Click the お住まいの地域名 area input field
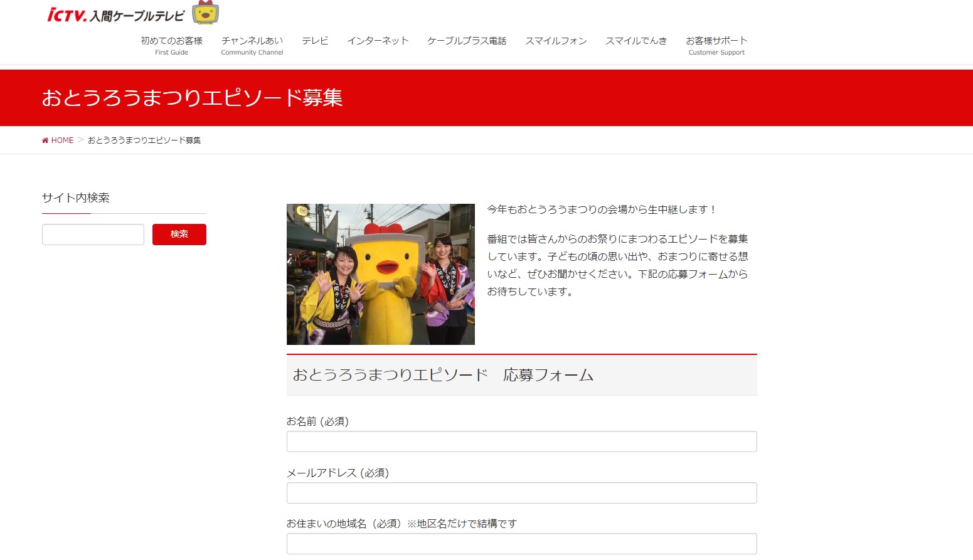The image size is (973, 560). pos(521,544)
